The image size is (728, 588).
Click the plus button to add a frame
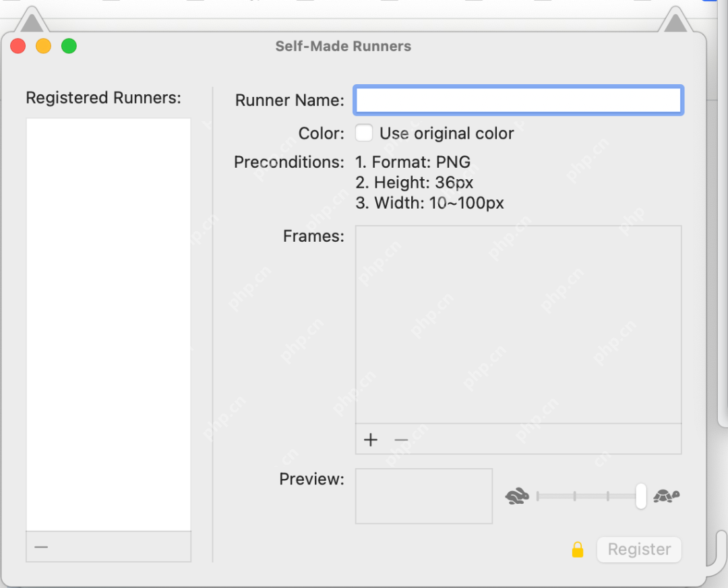point(370,440)
